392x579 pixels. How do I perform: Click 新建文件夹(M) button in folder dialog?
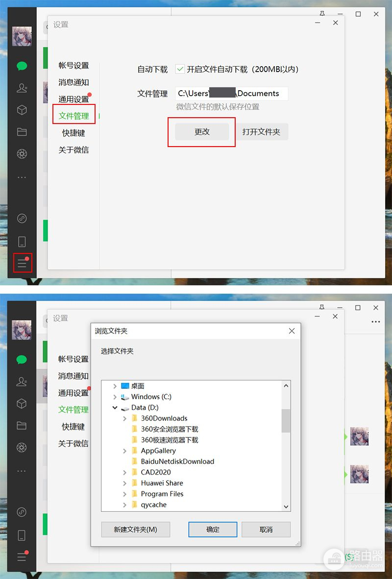(x=135, y=529)
